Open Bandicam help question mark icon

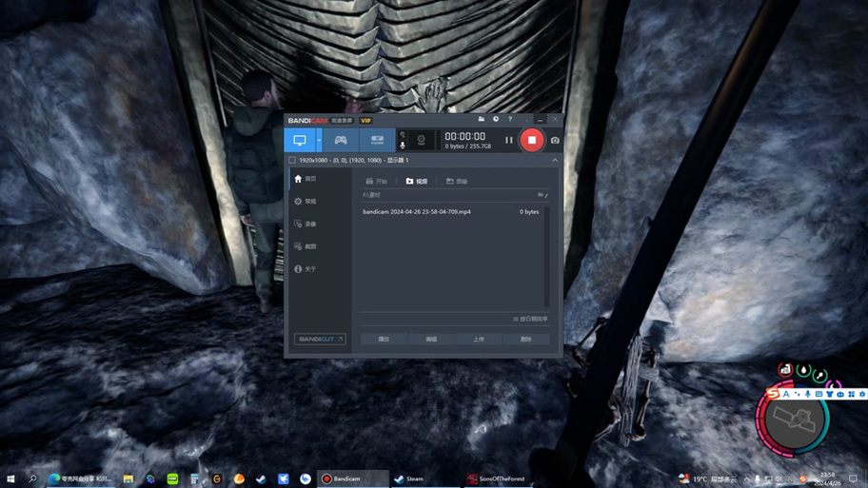tap(510, 119)
